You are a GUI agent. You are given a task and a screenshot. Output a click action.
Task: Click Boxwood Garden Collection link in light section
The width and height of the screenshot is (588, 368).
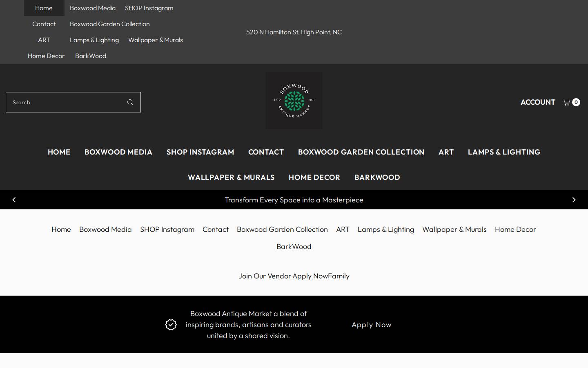(282, 229)
